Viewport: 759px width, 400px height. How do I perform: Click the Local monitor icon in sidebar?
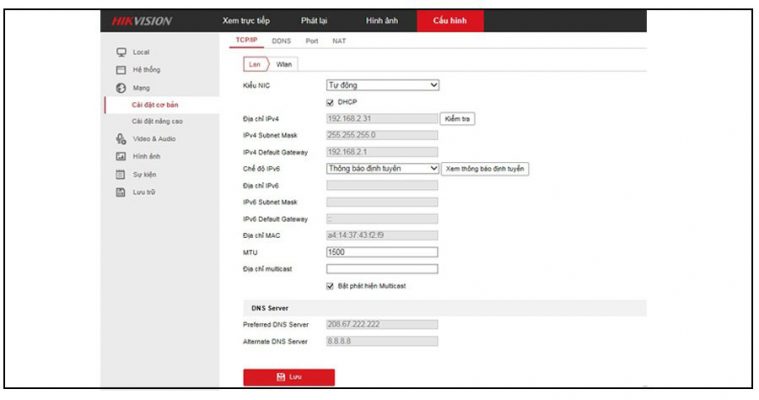[120, 52]
